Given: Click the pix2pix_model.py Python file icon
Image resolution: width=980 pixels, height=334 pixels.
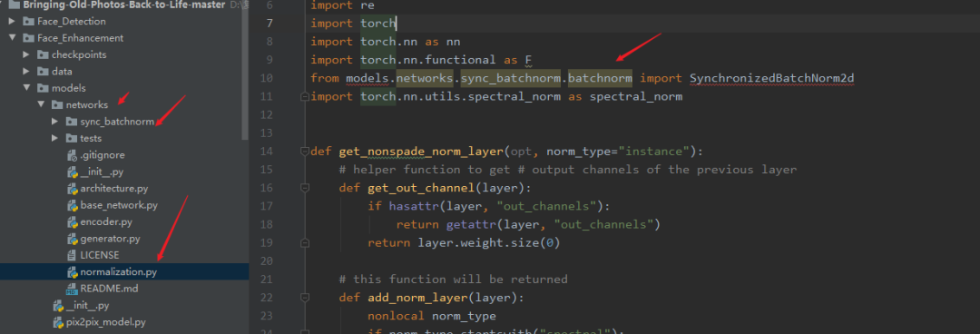Looking at the screenshot, I should (57, 322).
